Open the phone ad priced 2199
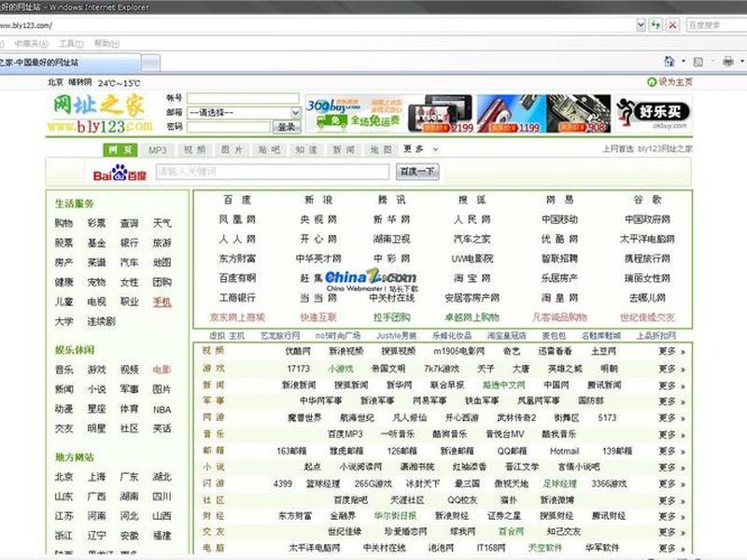The height and width of the screenshot is (560, 747). [441, 113]
